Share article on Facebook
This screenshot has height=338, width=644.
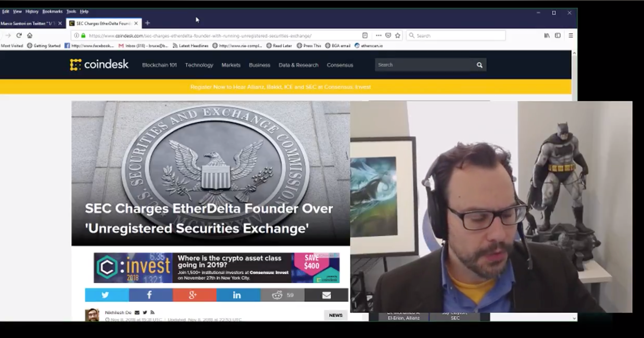pos(151,295)
